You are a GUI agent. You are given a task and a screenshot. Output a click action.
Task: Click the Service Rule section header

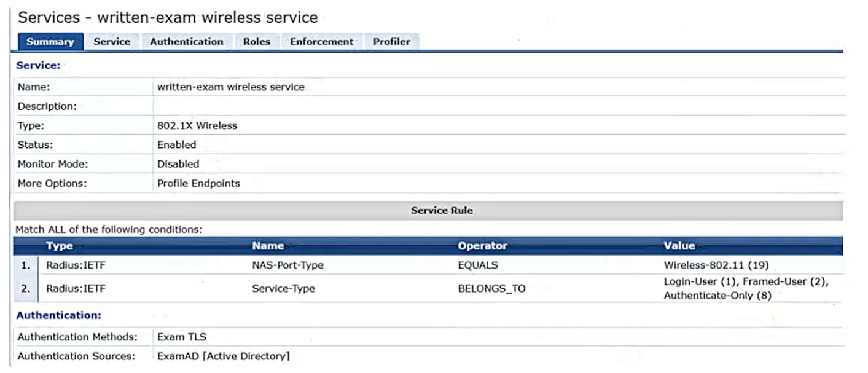tap(441, 210)
